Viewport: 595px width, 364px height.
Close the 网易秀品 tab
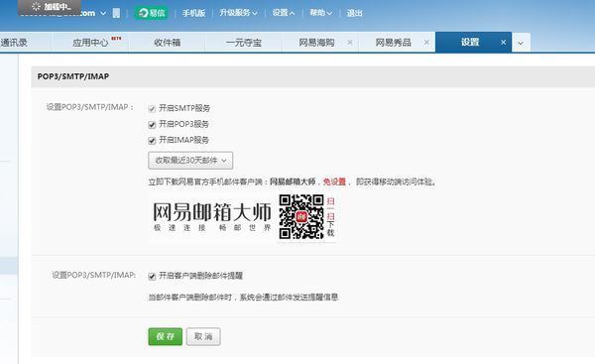coord(426,43)
